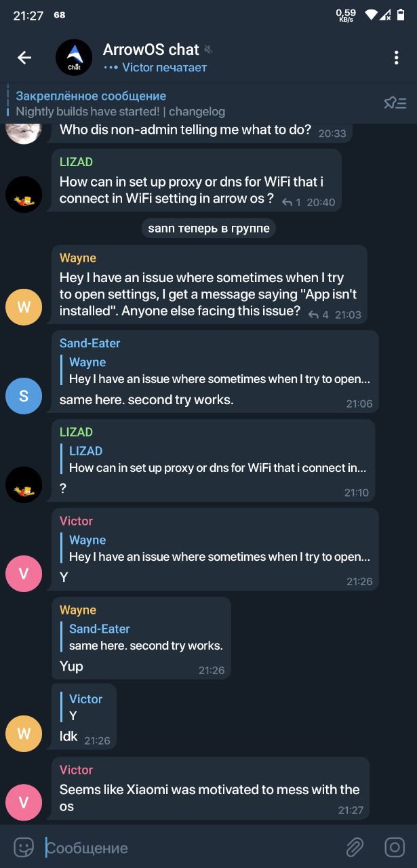Tap the paperclip attachment icon
Image resolution: width=417 pixels, height=868 pixels.
coord(355,847)
